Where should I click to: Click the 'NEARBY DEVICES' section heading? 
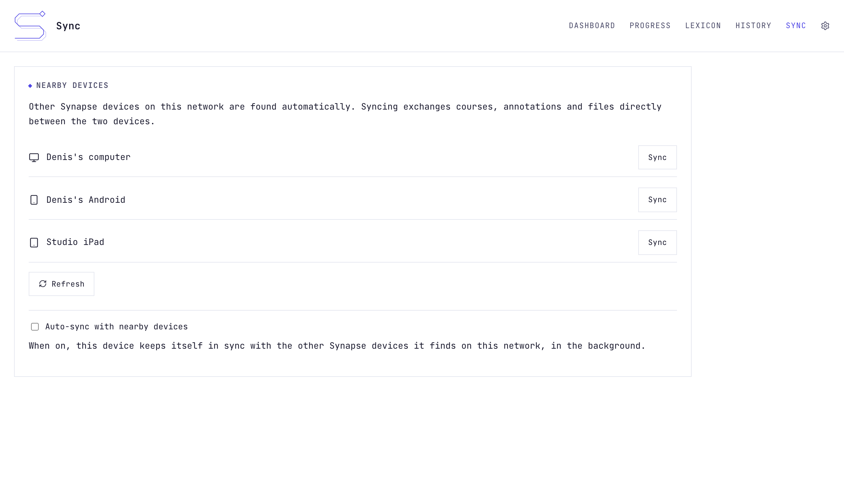coord(72,86)
